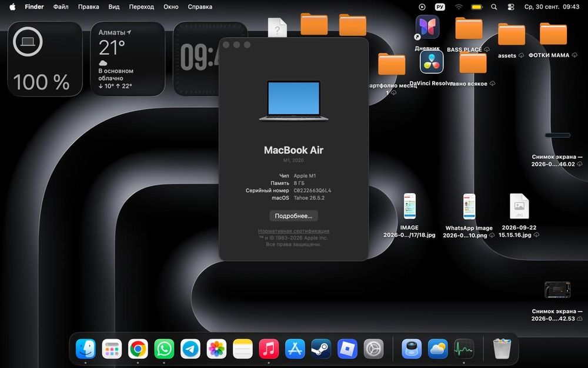This screenshot has height=368, width=588.
Task: Click the date and time Ср, 30 сент. 09:43
Action: 552,6
